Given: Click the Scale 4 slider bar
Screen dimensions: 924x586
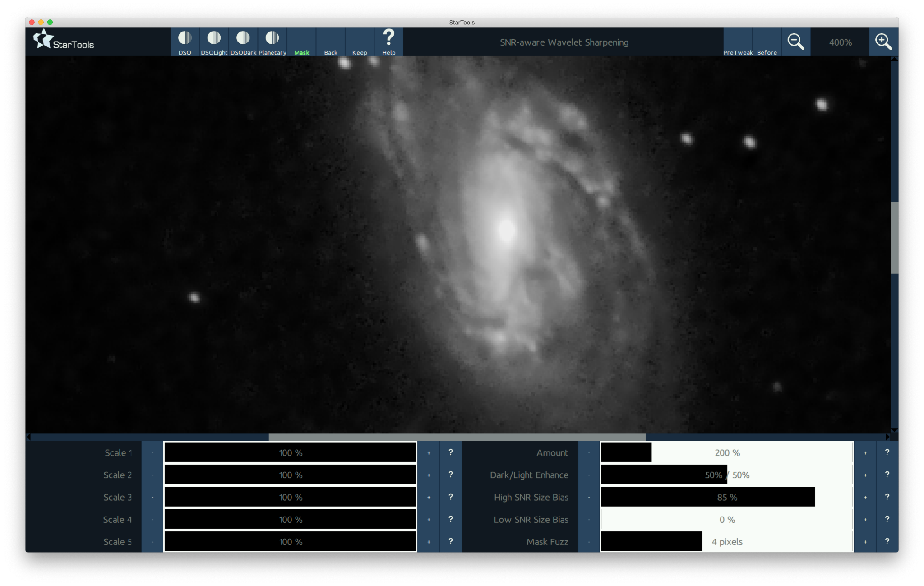Looking at the screenshot, I should tap(290, 519).
